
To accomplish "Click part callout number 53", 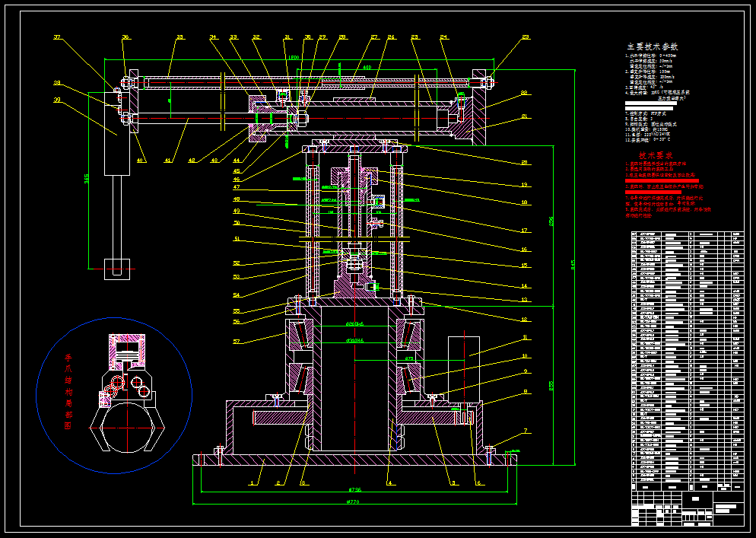I will [x=237, y=276].
